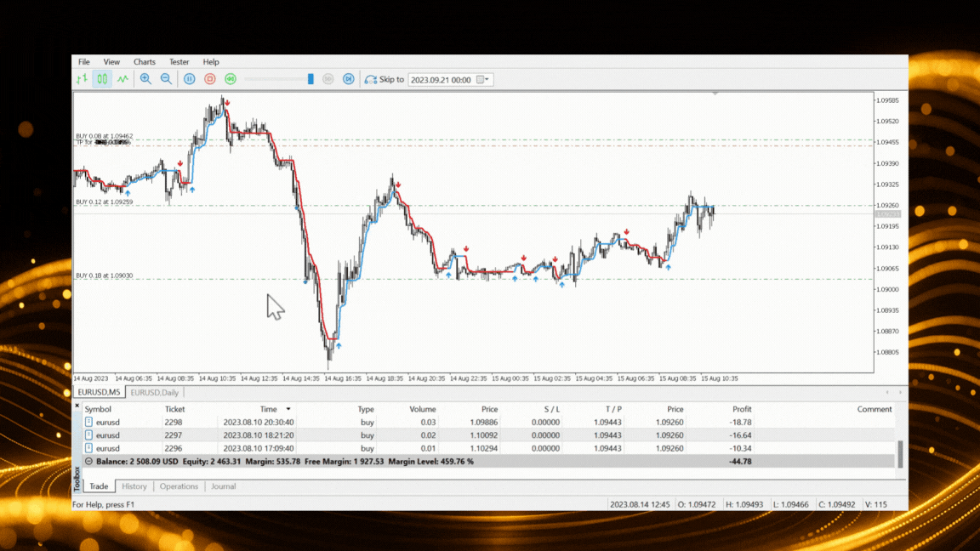This screenshot has height=551, width=980.
Task: Switch to the EURUSD,Daily chart tab
Action: tap(154, 392)
